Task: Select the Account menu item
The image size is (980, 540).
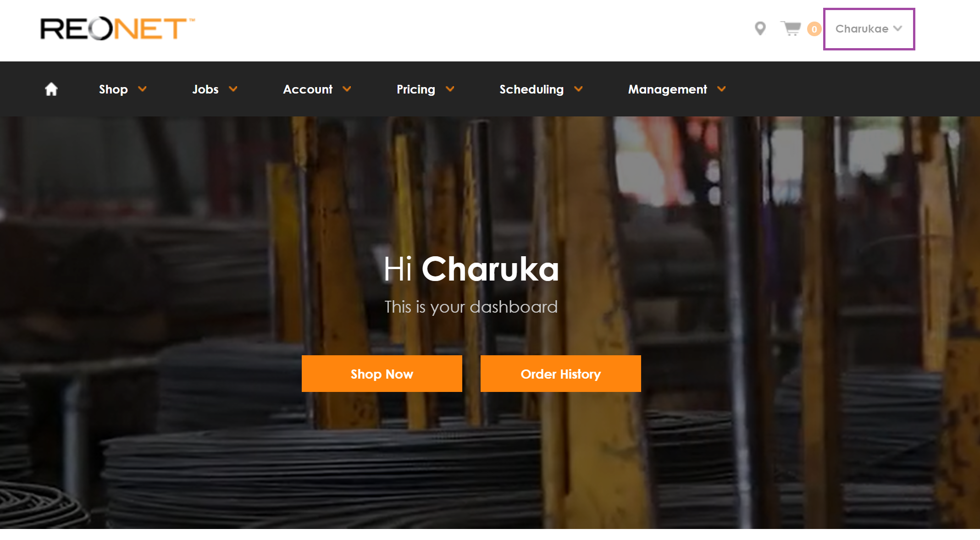Action: (x=308, y=89)
